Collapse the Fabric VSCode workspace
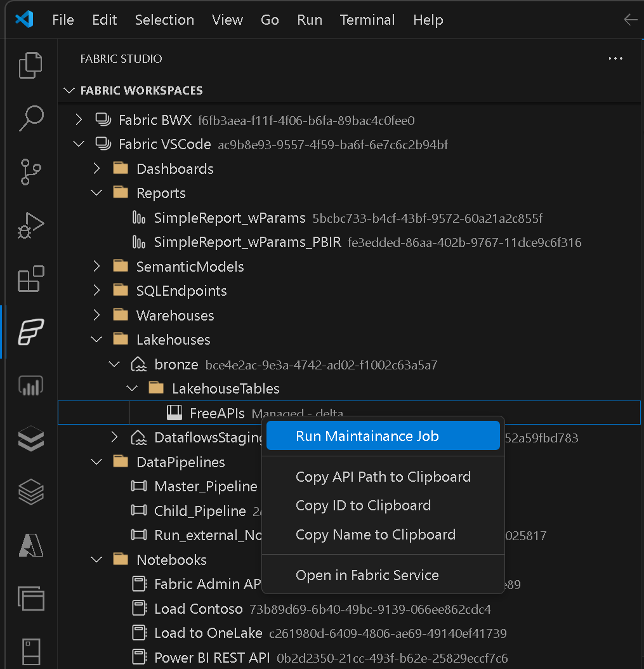Viewport: 644px width, 669px height. click(79, 144)
